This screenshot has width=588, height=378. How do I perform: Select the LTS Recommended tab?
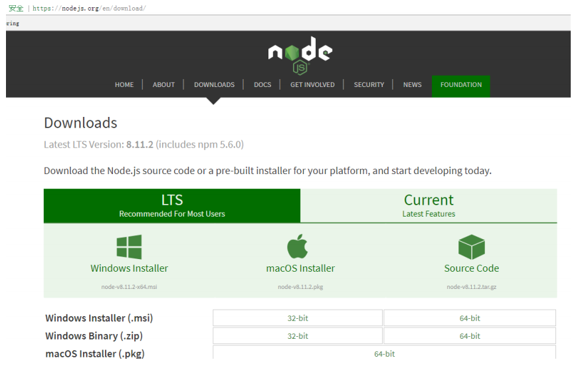click(x=172, y=205)
